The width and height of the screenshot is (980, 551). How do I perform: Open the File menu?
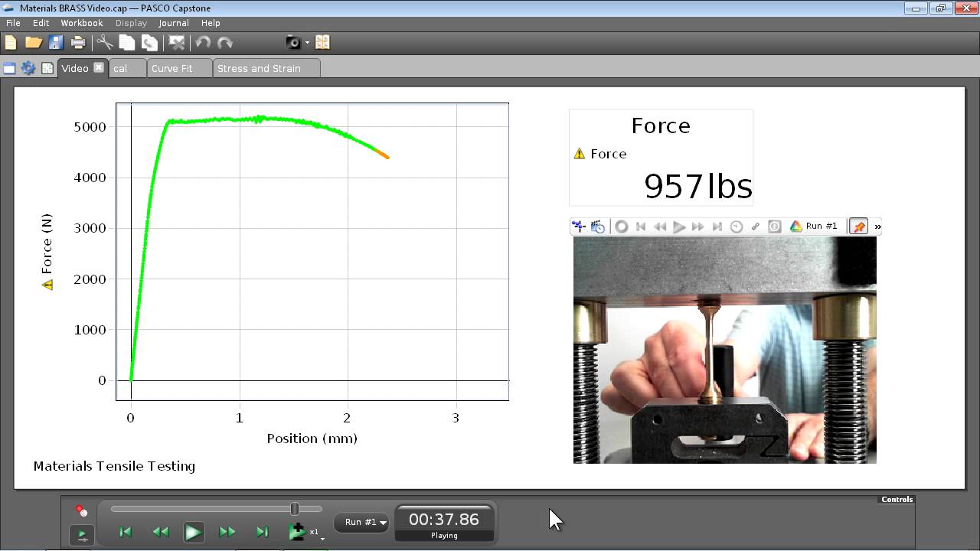pos(13,23)
